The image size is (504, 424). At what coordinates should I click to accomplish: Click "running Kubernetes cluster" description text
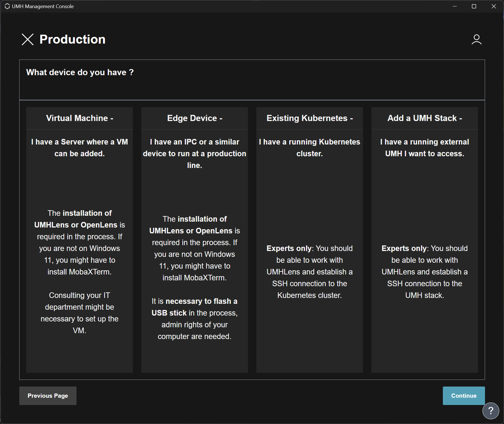[x=309, y=148]
